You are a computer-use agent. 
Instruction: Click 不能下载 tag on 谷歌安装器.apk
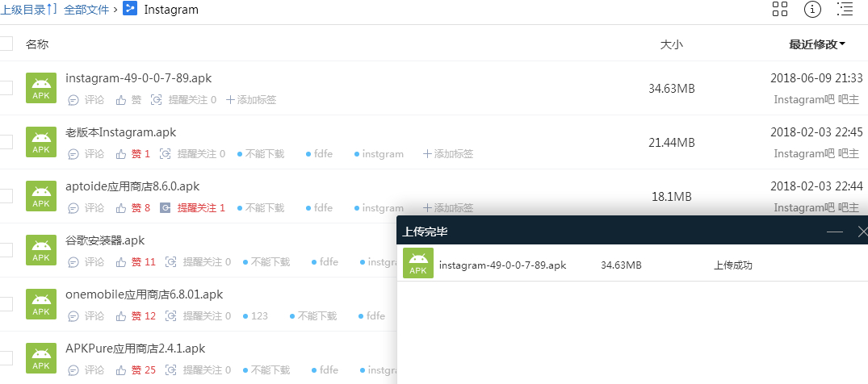(266, 261)
